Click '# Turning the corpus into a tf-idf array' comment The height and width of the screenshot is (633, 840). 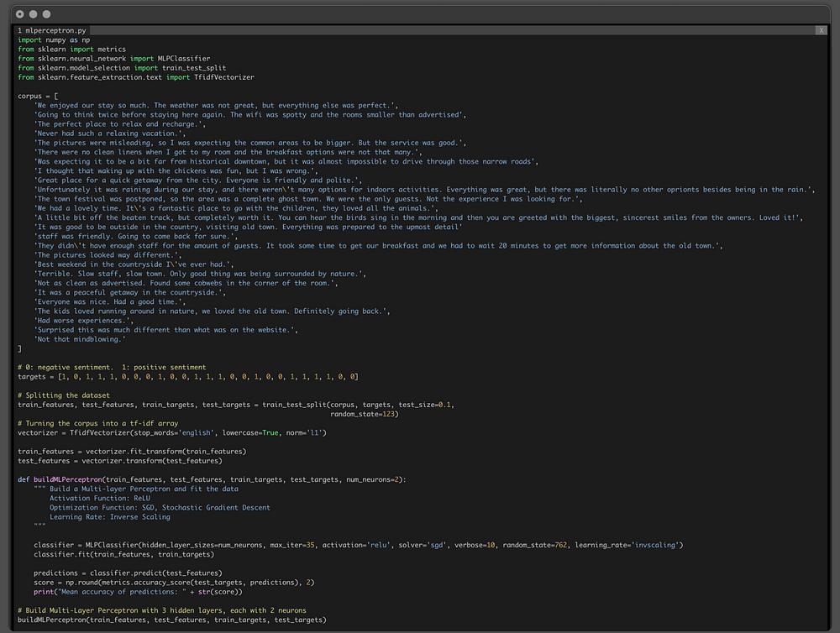point(98,424)
